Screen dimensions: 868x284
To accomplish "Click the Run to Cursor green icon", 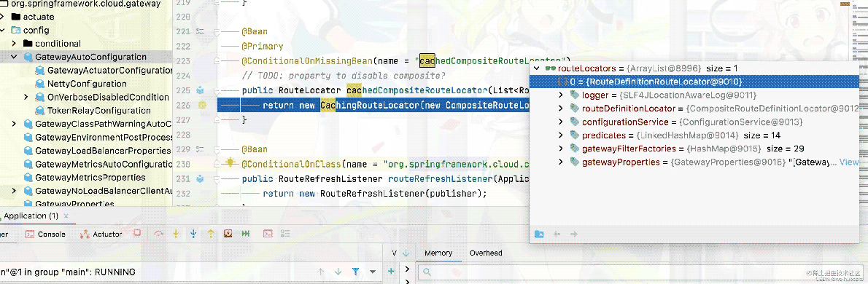I will point(245,234).
